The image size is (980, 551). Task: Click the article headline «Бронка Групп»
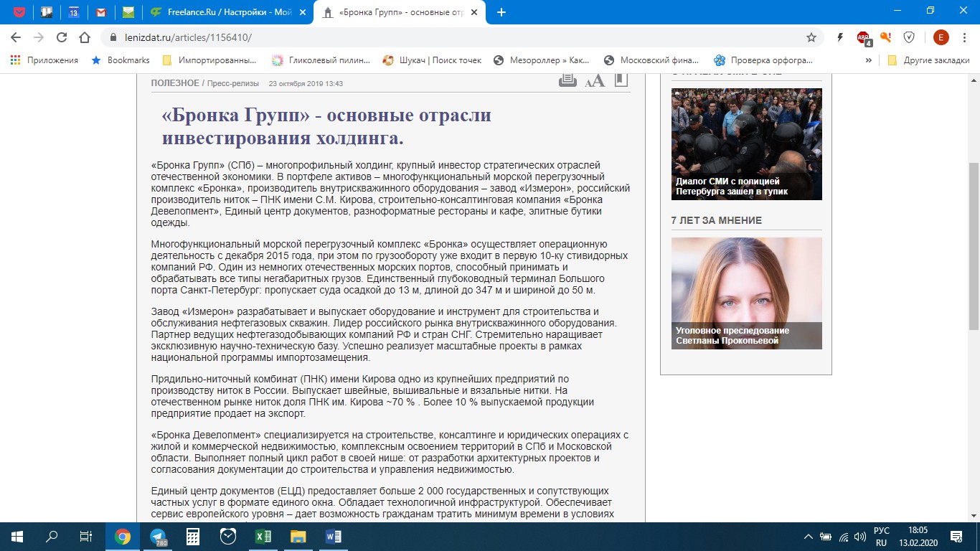click(x=326, y=126)
